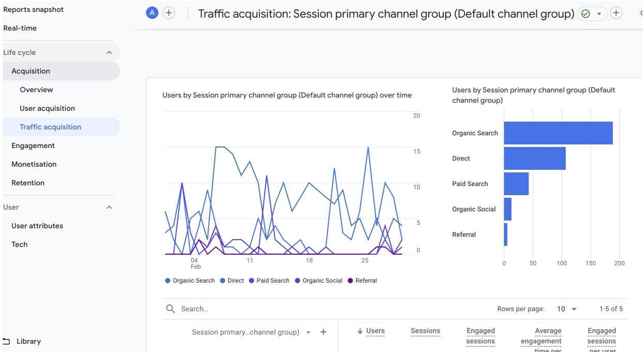Viewport: 644px width, 352px height.
Task: Open the Rows per page dropdown
Action: point(566,309)
